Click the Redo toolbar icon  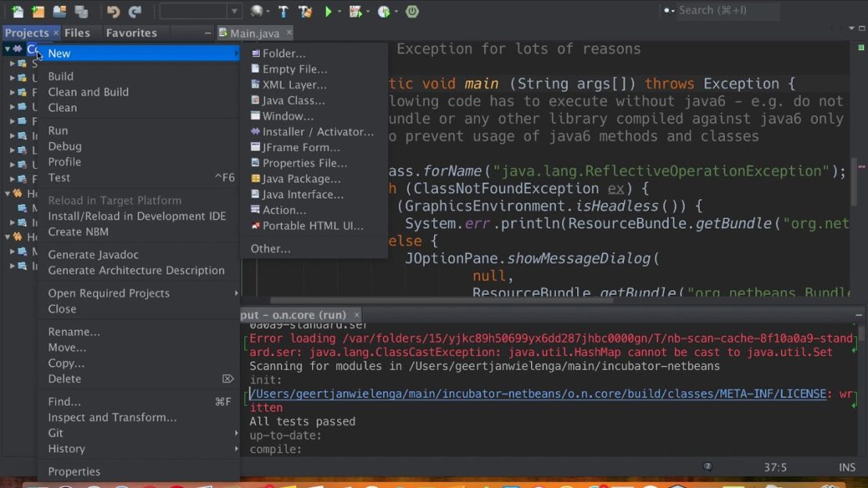click(x=135, y=11)
